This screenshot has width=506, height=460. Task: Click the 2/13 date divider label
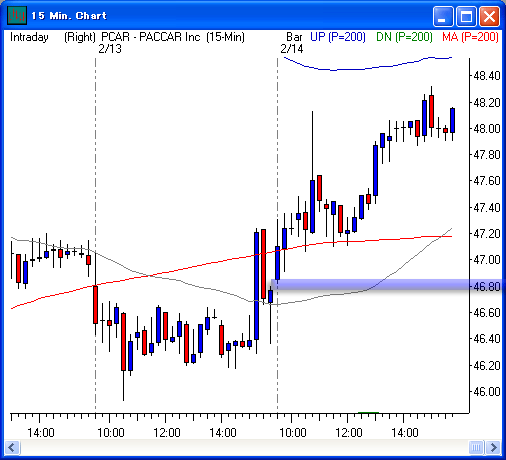click(110, 49)
